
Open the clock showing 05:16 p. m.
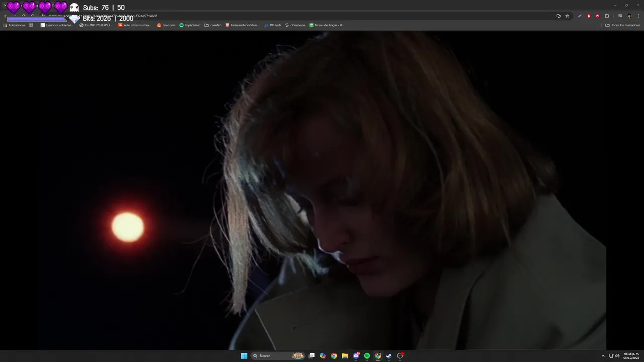(x=631, y=356)
